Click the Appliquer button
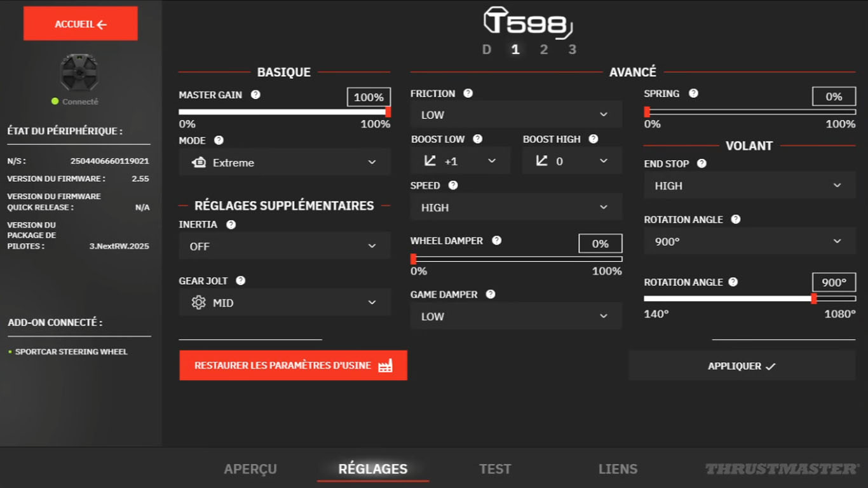This screenshot has width=868, height=488. click(x=742, y=366)
